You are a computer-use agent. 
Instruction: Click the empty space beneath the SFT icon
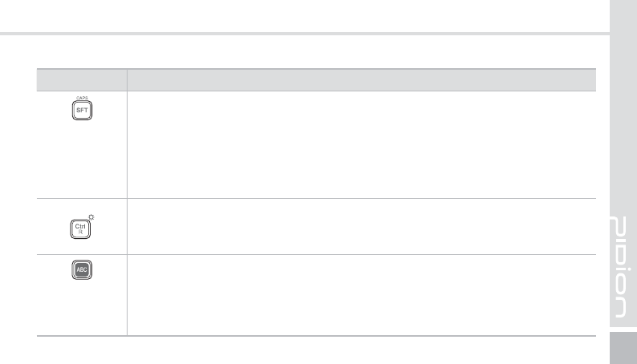pyautogui.click(x=82, y=160)
